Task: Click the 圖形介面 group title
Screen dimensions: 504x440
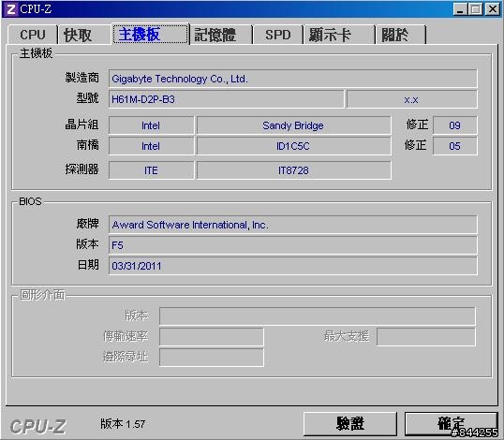Action: pyautogui.click(x=42, y=295)
